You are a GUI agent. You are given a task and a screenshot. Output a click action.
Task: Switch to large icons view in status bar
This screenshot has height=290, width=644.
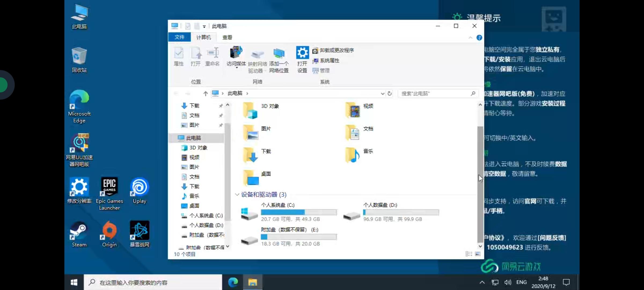point(478,254)
